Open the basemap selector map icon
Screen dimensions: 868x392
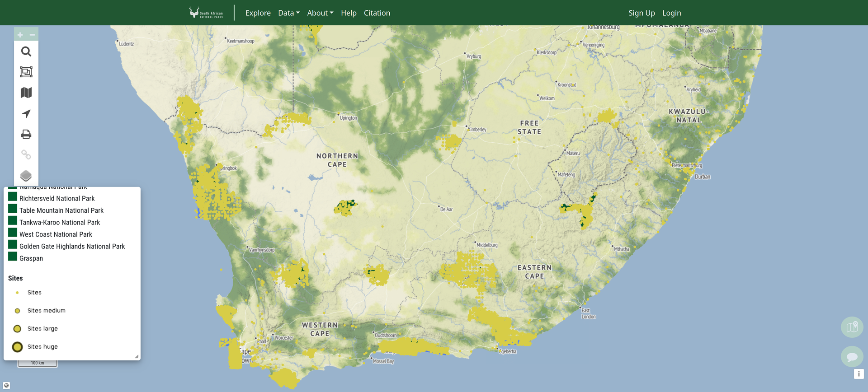[26, 93]
